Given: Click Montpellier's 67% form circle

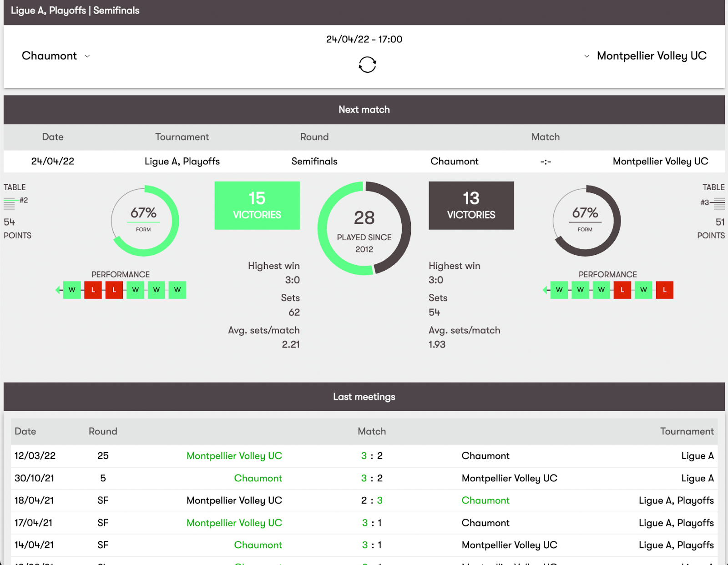Looking at the screenshot, I should point(586,221).
